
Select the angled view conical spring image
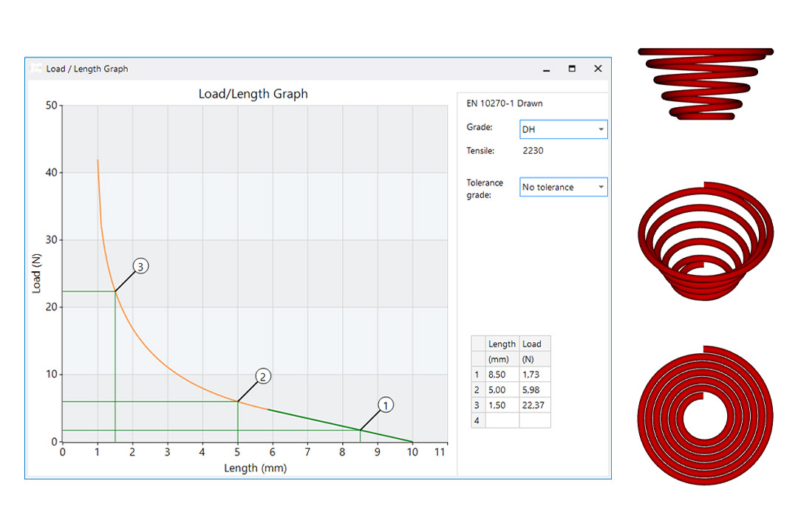705,239
